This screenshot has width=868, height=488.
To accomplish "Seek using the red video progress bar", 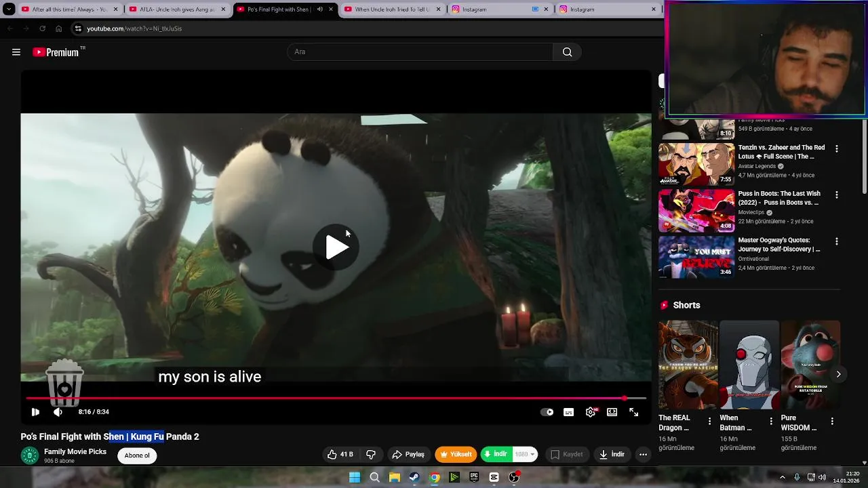I will click(336, 399).
